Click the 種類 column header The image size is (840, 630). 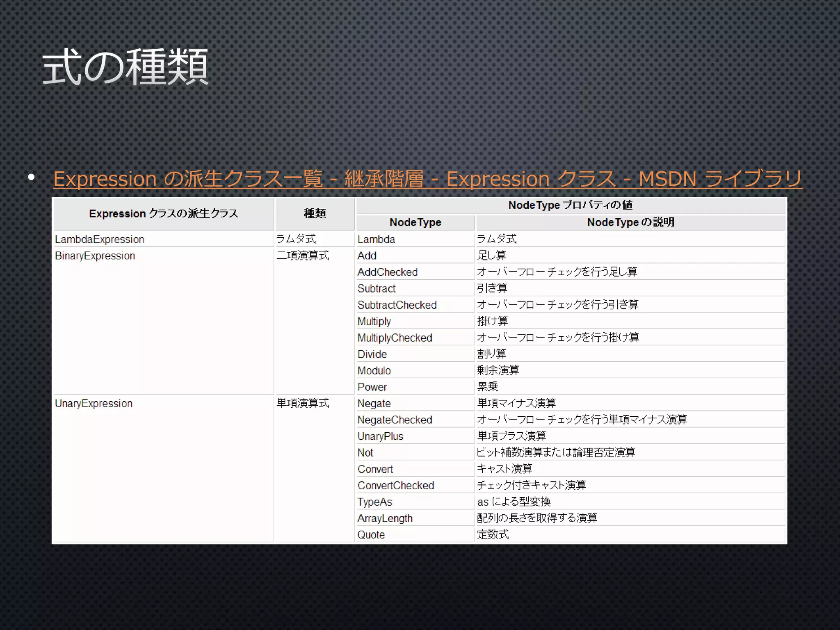(315, 214)
